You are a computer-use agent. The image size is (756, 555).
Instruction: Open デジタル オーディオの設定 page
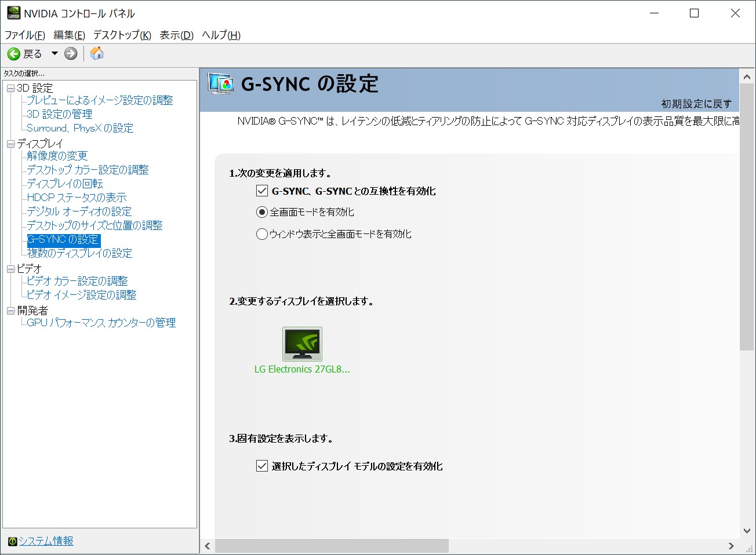[x=79, y=211]
